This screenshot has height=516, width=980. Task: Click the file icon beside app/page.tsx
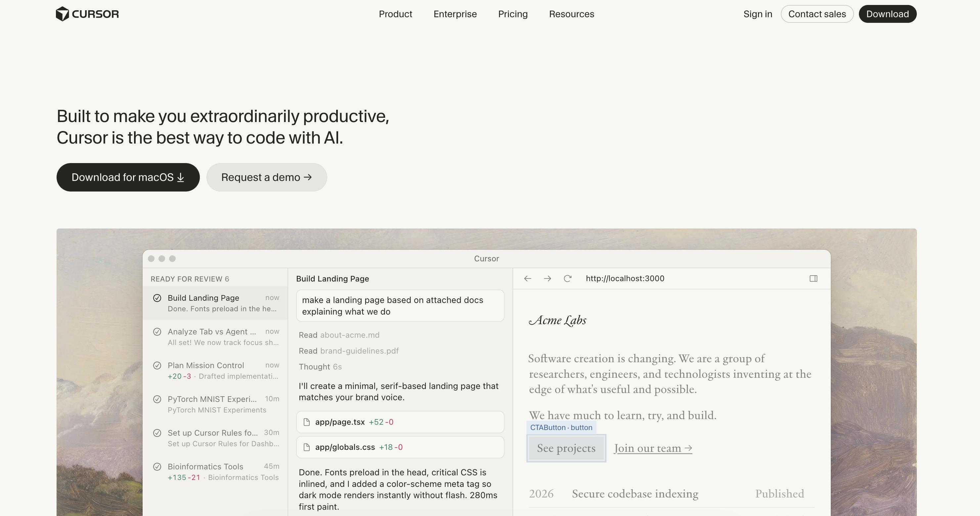point(307,422)
